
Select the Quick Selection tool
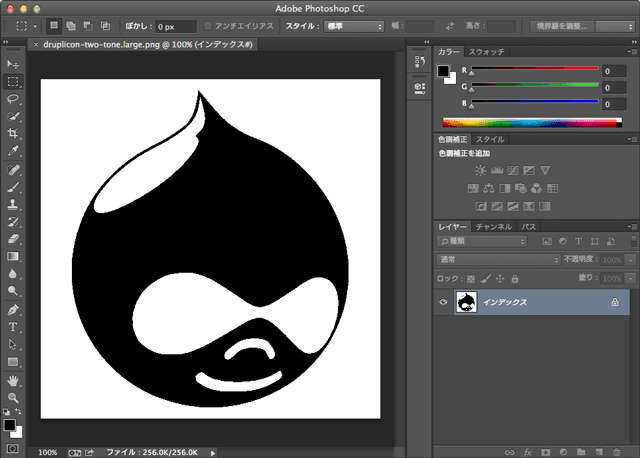(x=13, y=116)
